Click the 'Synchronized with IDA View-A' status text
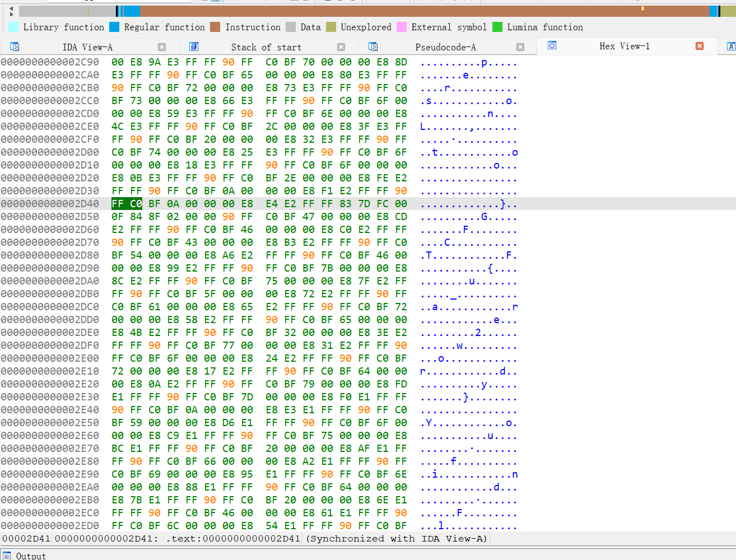Viewport: 736px width, 560px height. coord(398,539)
